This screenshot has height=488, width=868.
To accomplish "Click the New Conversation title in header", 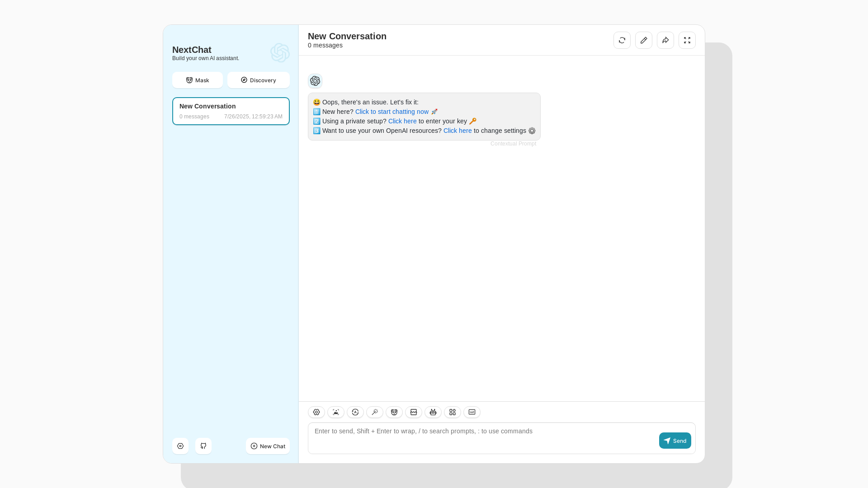I will click(347, 36).
